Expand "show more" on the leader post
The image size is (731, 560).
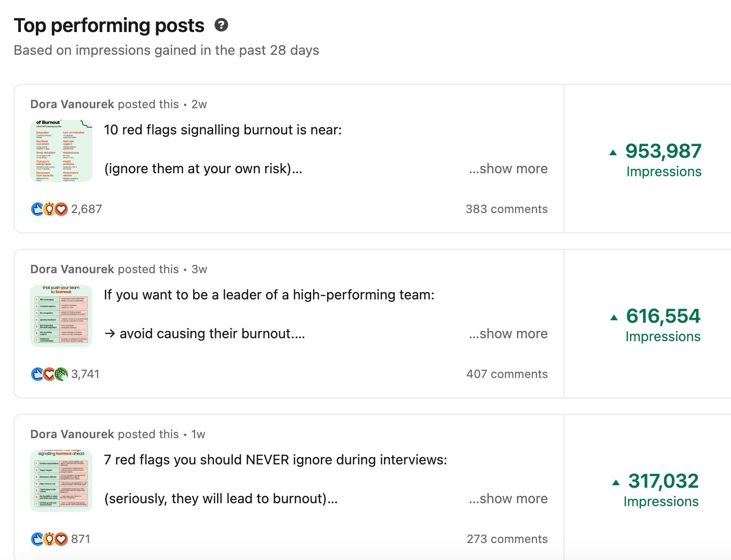(x=508, y=334)
